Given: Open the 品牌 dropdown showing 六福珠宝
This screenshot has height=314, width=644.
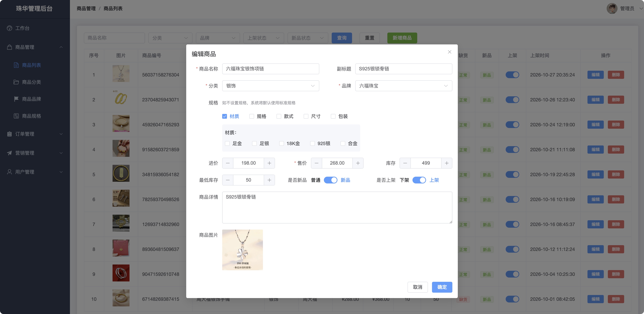Looking at the screenshot, I should coord(403,86).
